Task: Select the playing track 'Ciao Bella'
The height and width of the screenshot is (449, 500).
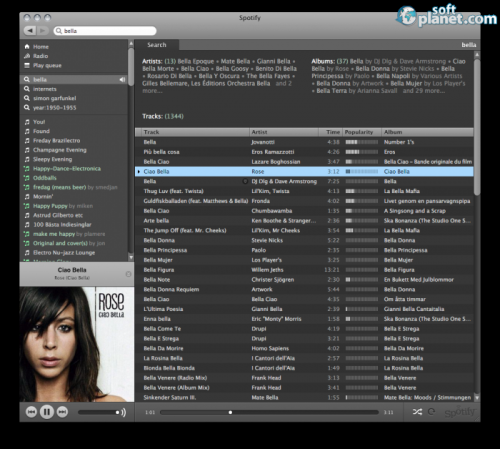Action: [x=304, y=172]
